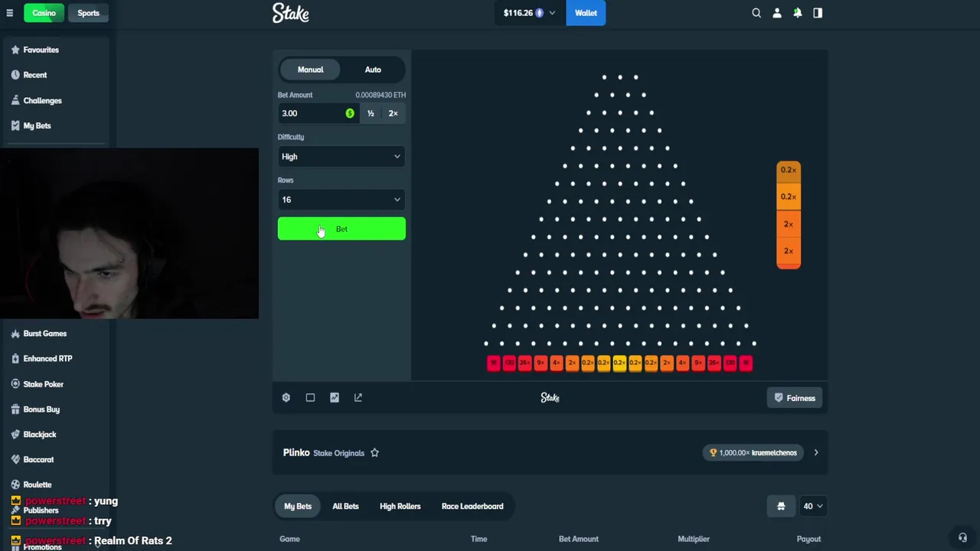
Task: Open Baccarat category
Action: (x=38, y=460)
